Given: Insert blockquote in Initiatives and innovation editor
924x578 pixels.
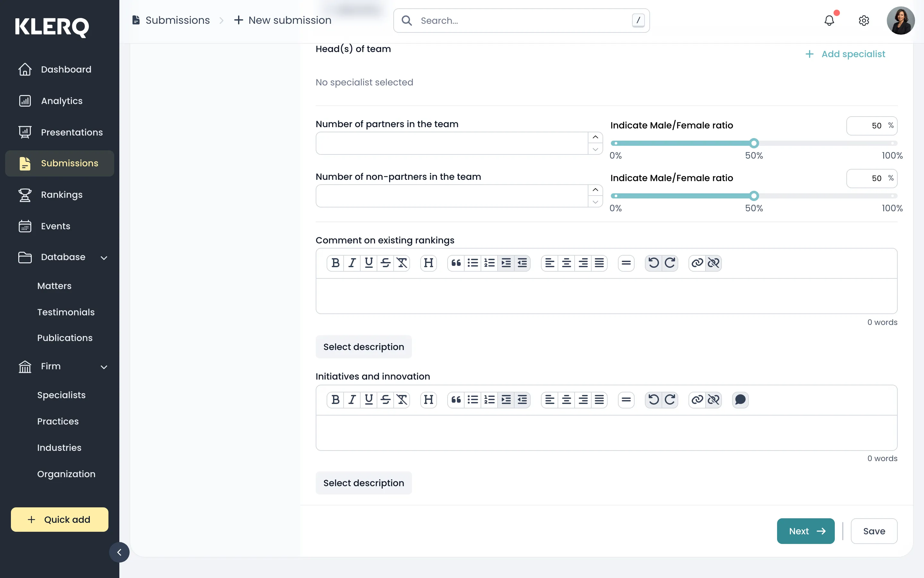Looking at the screenshot, I should coord(456,400).
